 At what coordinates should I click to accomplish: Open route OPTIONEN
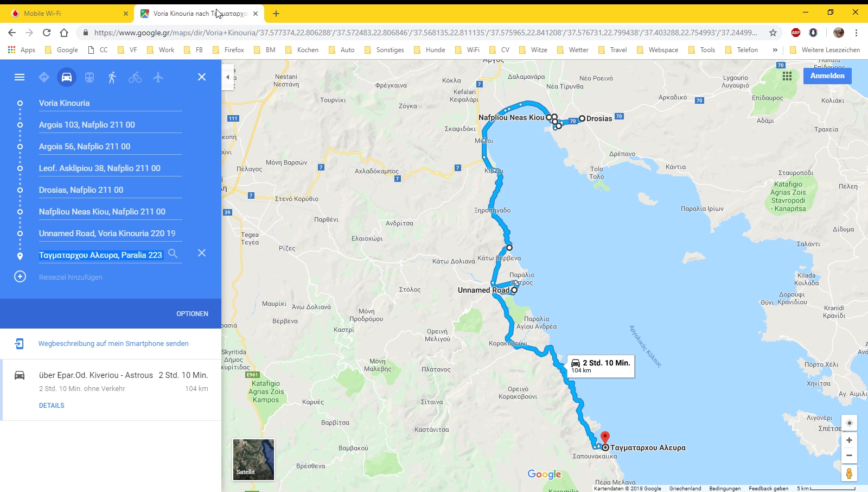192,314
